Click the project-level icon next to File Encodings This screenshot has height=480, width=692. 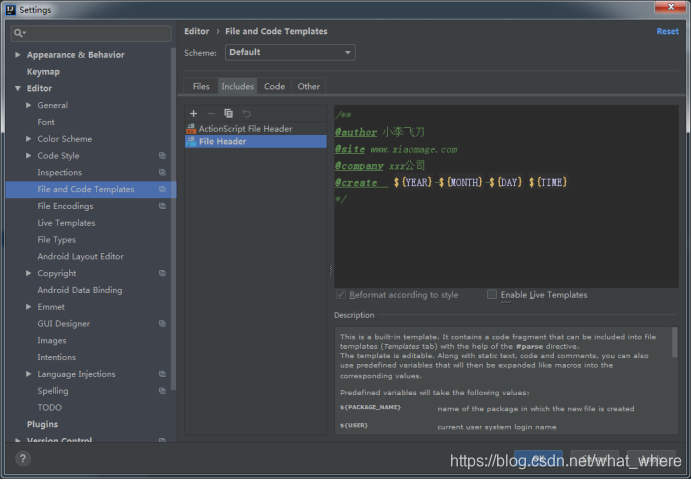point(162,206)
